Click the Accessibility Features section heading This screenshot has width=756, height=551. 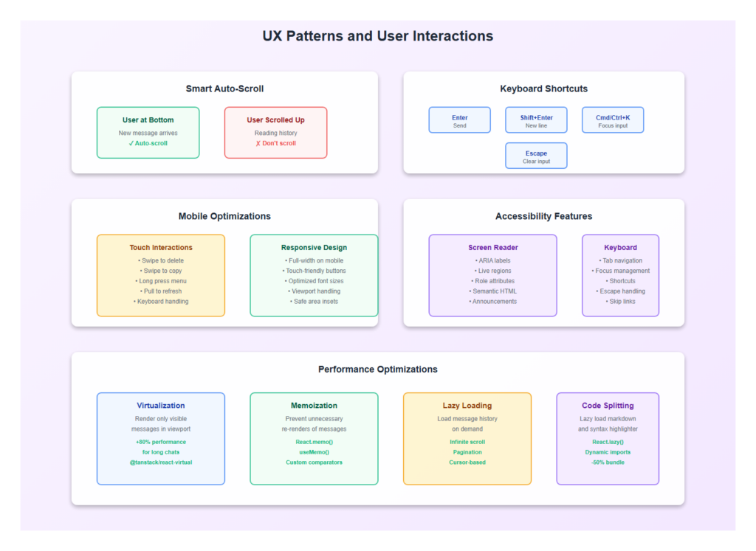[x=543, y=217]
